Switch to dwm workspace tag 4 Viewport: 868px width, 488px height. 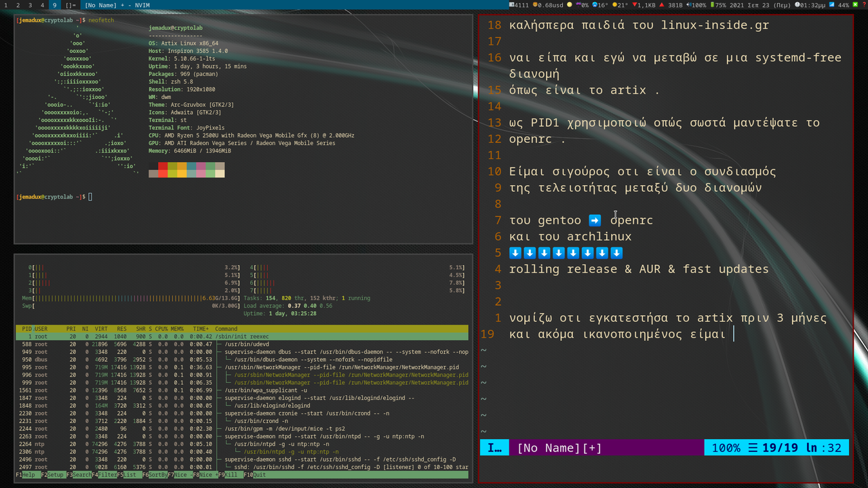coord(43,5)
